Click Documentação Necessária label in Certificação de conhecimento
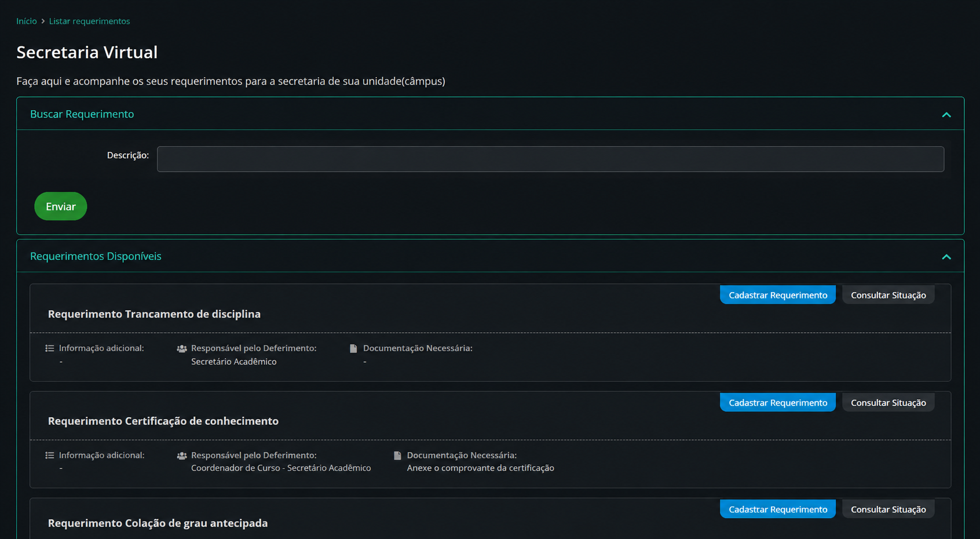980x539 pixels. [x=462, y=456]
